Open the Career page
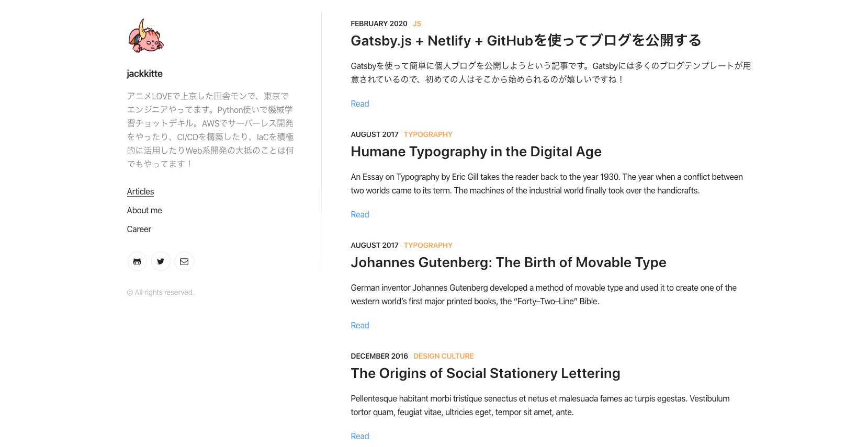The width and height of the screenshot is (868, 447). [x=139, y=230]
